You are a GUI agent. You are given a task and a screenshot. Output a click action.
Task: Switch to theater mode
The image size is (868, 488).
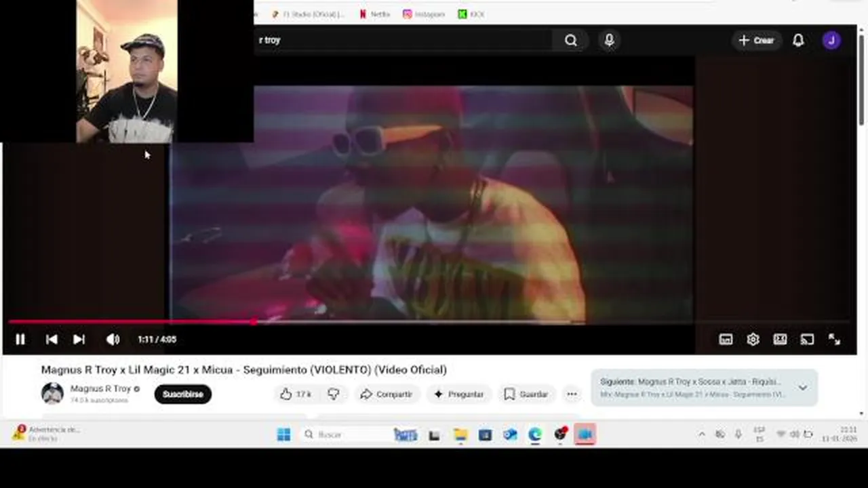point(780,340)
